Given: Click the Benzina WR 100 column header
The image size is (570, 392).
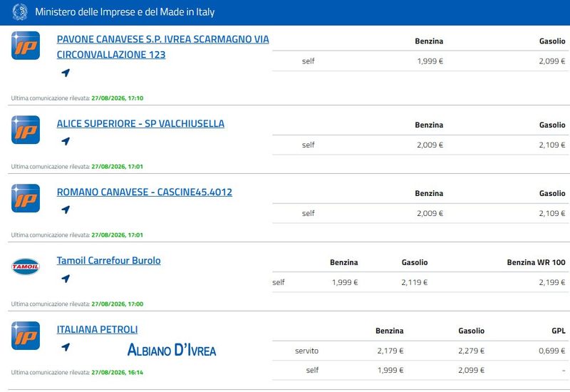Looking at the screenshot, I should point(537,262).
